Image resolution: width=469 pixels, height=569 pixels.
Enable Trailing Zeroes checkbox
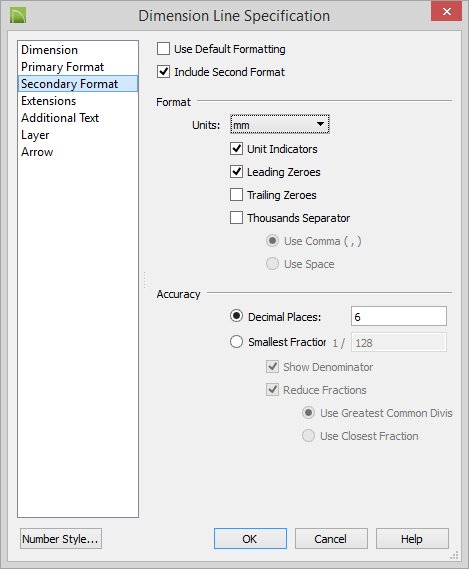[x=236, y=195]
